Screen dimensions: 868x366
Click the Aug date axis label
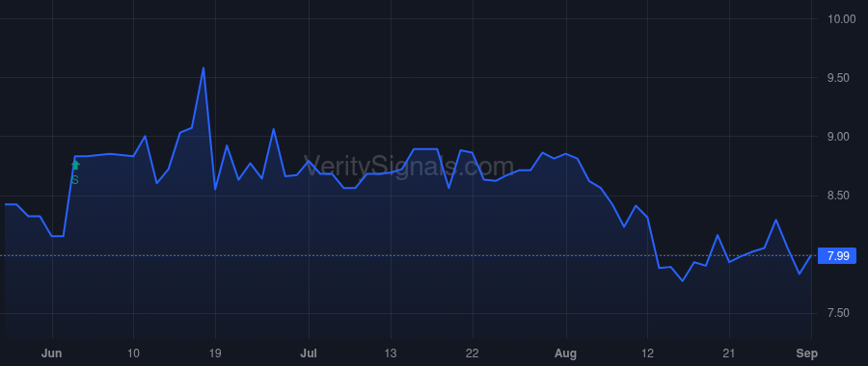click(x=566, y=353)
